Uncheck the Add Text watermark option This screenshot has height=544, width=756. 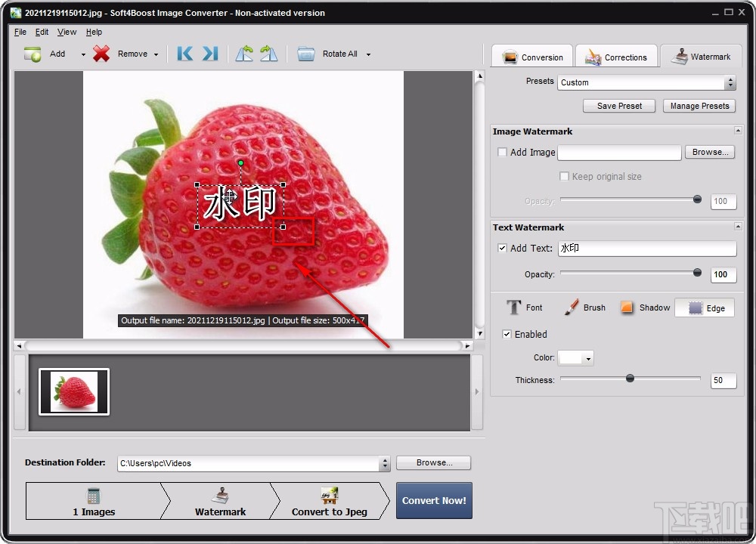pos(503,249)
